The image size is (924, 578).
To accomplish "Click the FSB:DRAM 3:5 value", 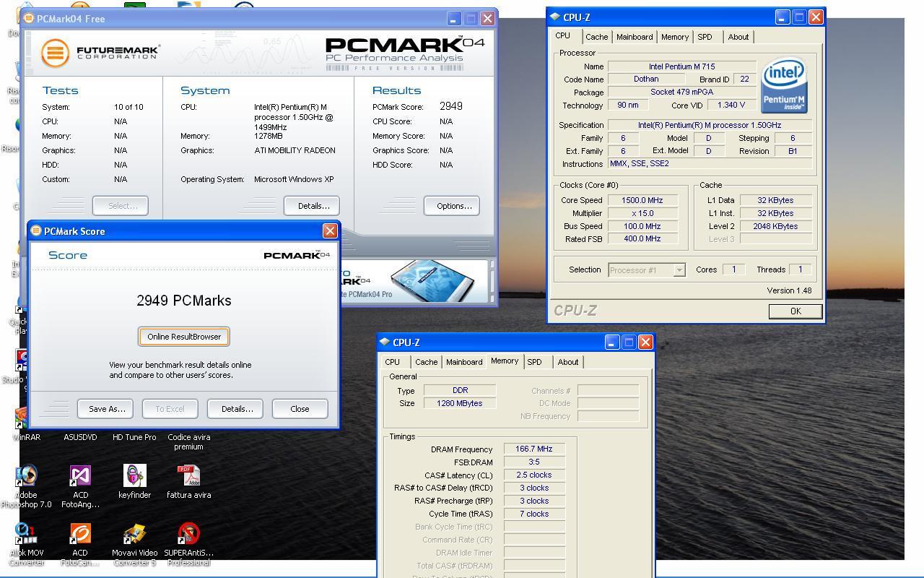I will point(534,462).
